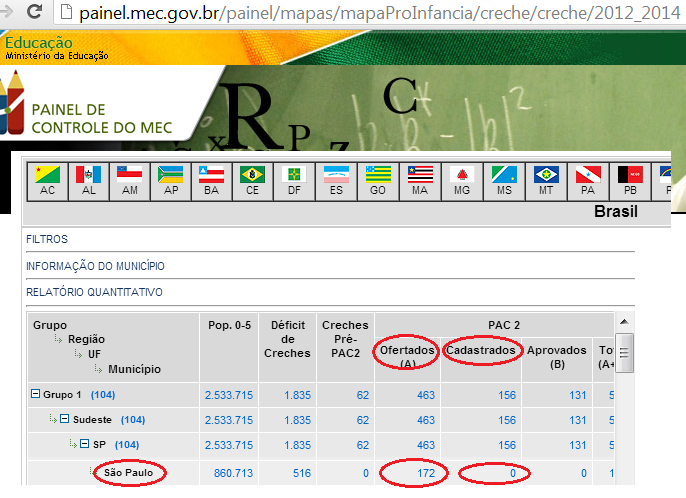The height and width of the screenshot is (498, 686).
Task: Select the São Paulo municipality row
Action: tap(129, 473)
